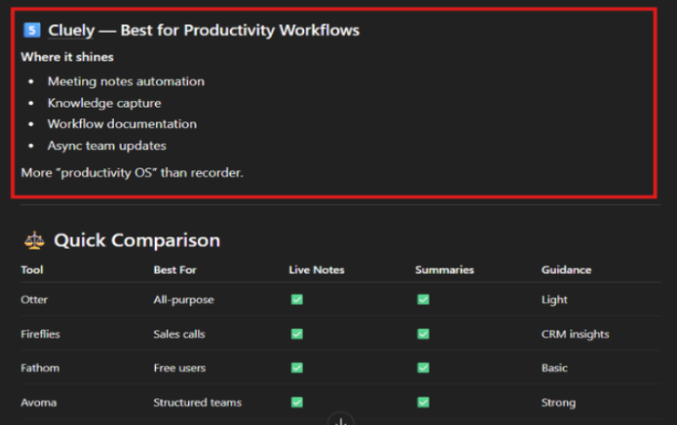Click 'Best for Productivity Workflows' heading text
This screenshot has width=677, height=425.
click(x=240, y=31)
